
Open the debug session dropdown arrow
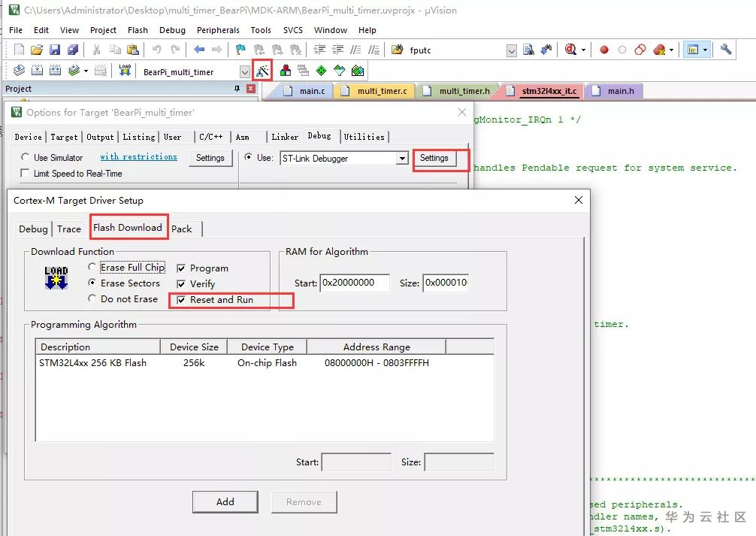(x=583, y=50)
